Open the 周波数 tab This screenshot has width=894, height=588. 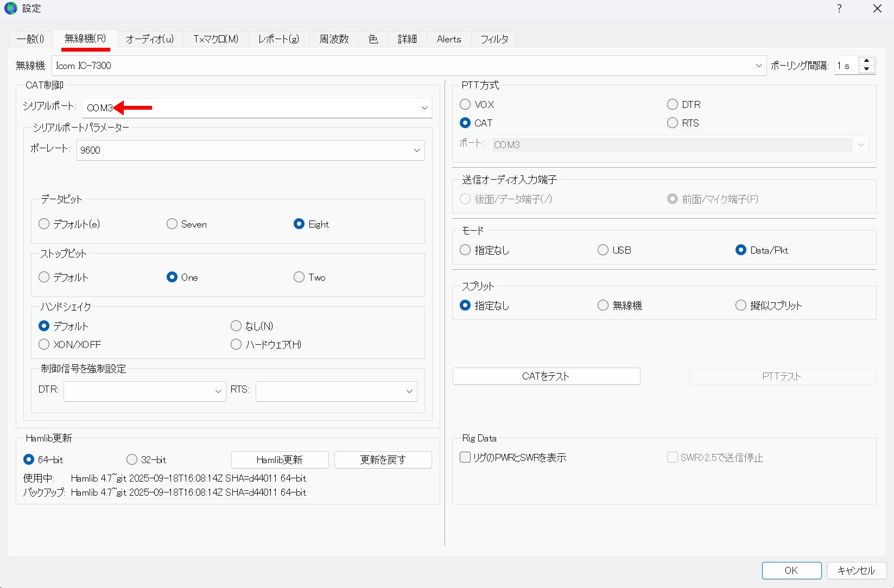pyautogui.click(x=334, y=39)
